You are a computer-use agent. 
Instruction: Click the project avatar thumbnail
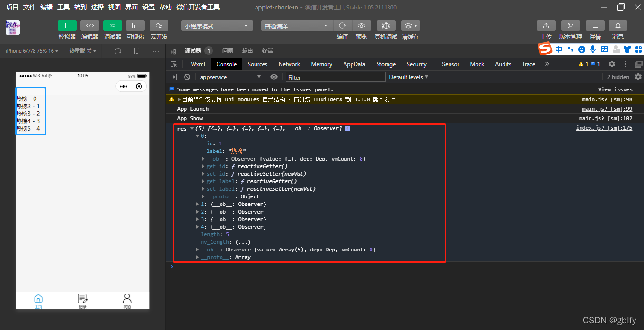[13, 27]
